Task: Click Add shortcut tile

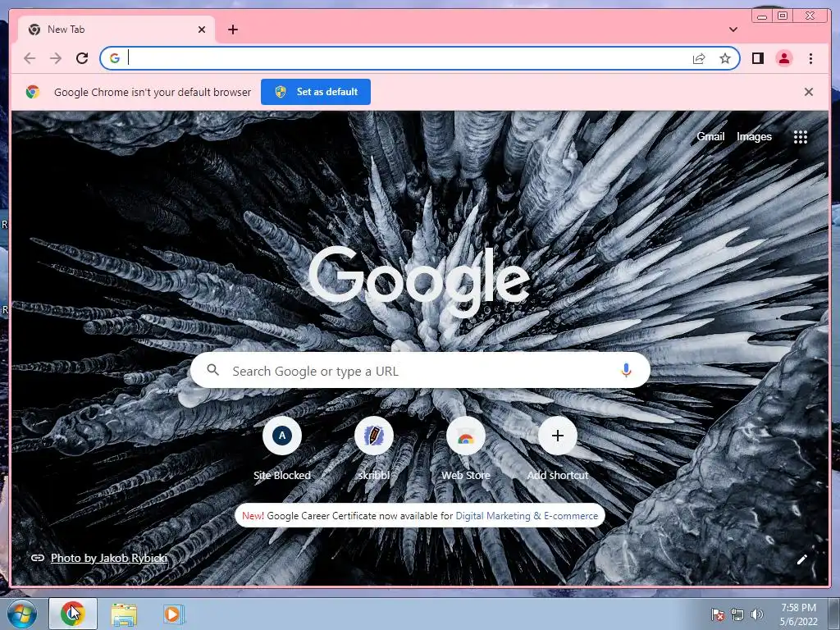Action: pos(558,449)
